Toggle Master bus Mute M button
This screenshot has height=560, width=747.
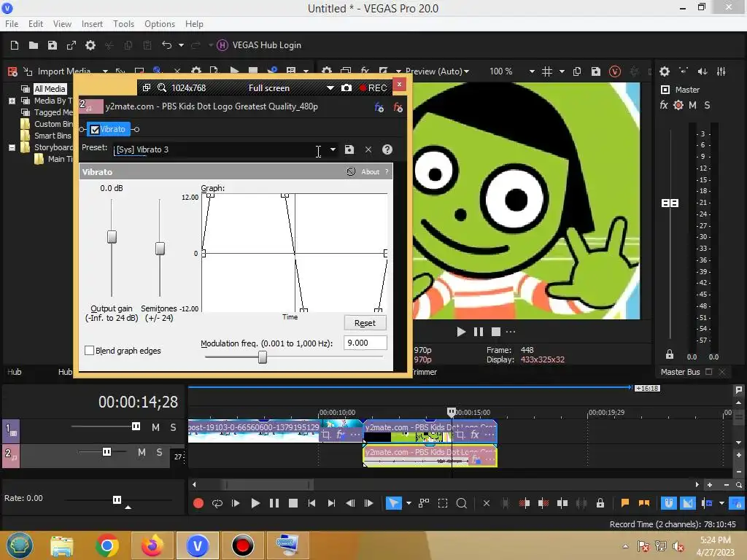tap(693, 105)
